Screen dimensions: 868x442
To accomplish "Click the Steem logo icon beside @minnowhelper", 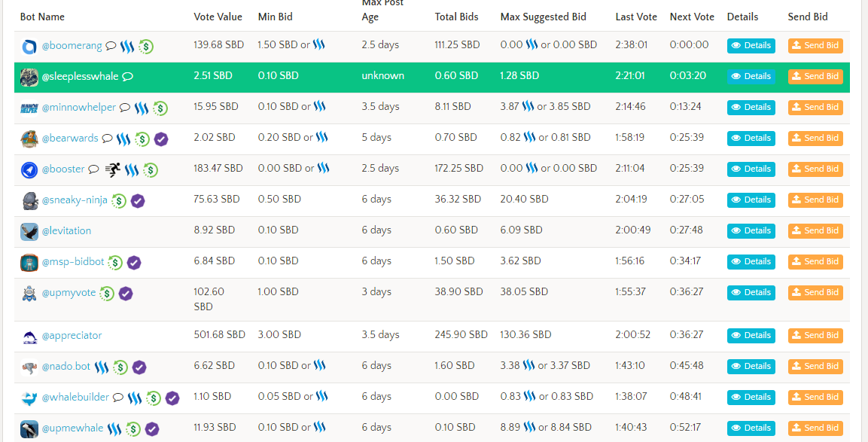I will click(142, 108).
